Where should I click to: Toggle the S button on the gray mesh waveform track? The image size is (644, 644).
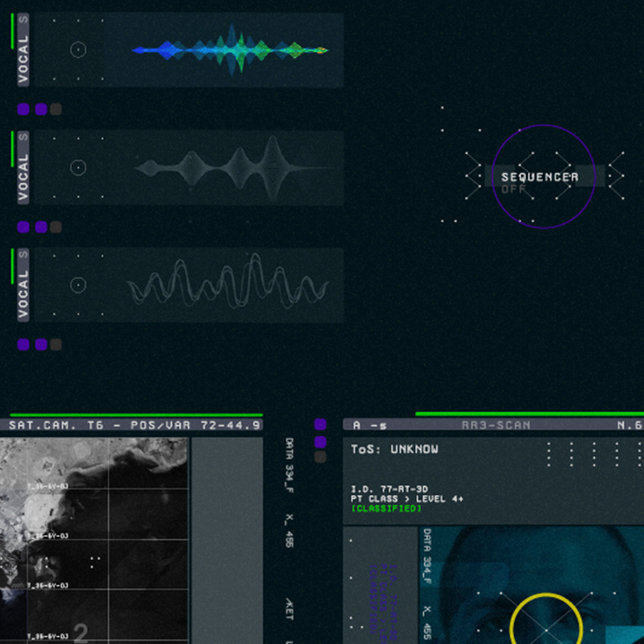pyautogui.click(x=23, y=137)
